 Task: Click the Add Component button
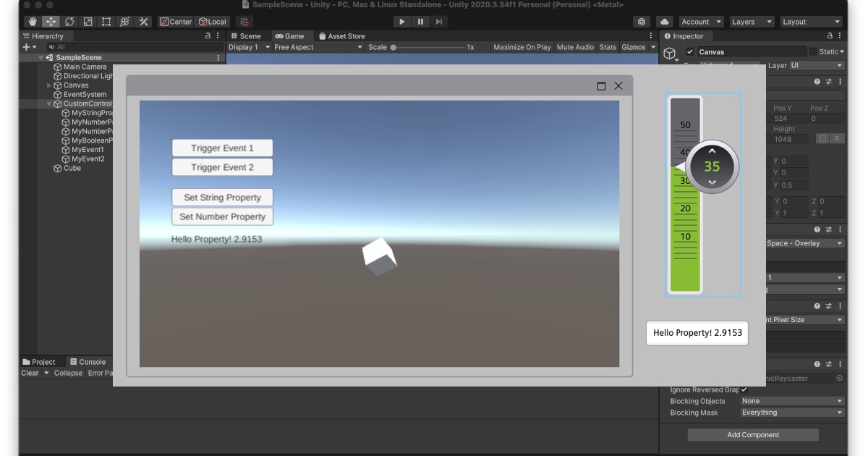click(x=753, y=434)
